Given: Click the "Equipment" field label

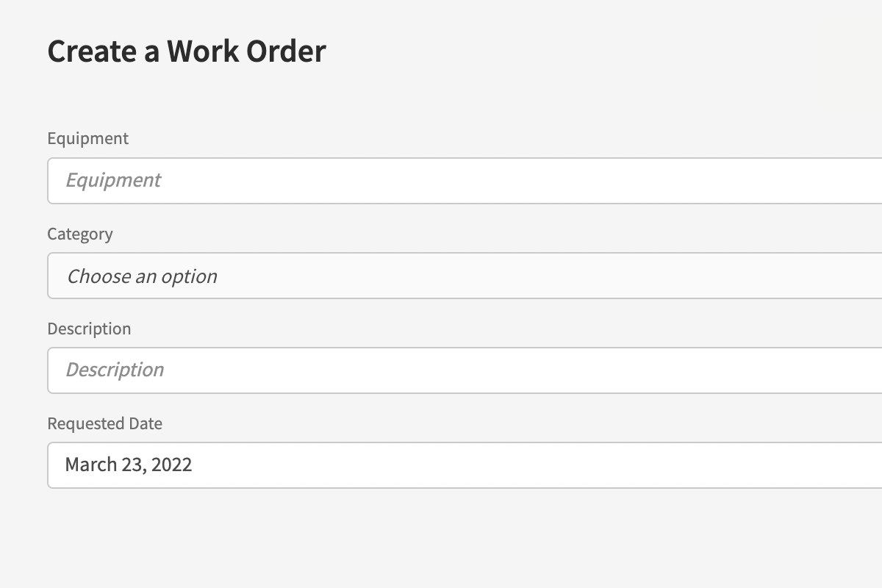Looking at the screenshot, I should (x=87, y=138).
